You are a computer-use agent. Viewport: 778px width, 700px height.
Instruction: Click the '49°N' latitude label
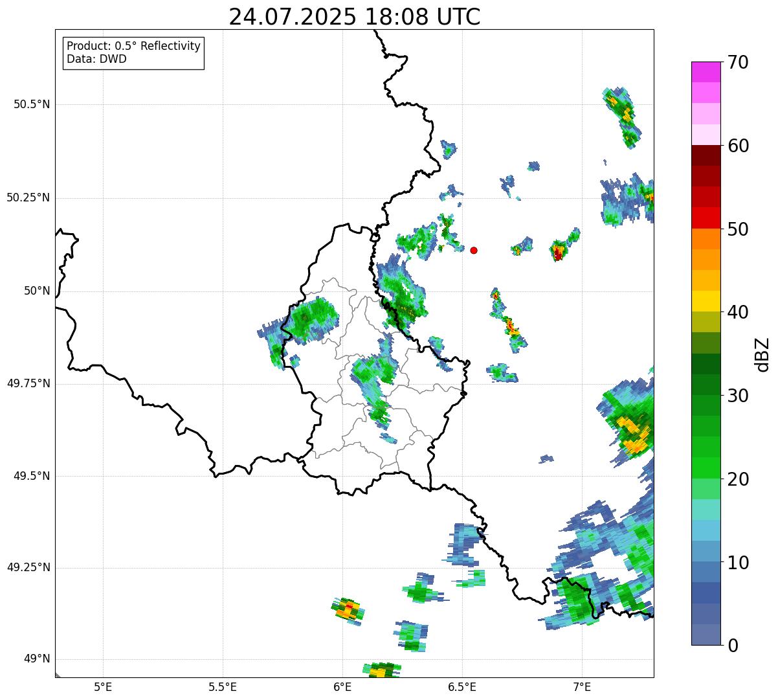pyautogui.click(x=37, y=659)
